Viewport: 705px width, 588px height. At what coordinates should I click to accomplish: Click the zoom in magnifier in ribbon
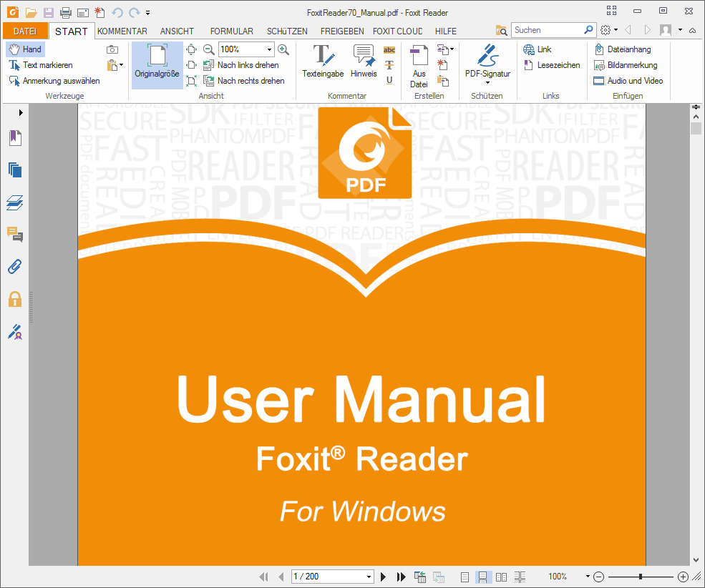point(283,49)
